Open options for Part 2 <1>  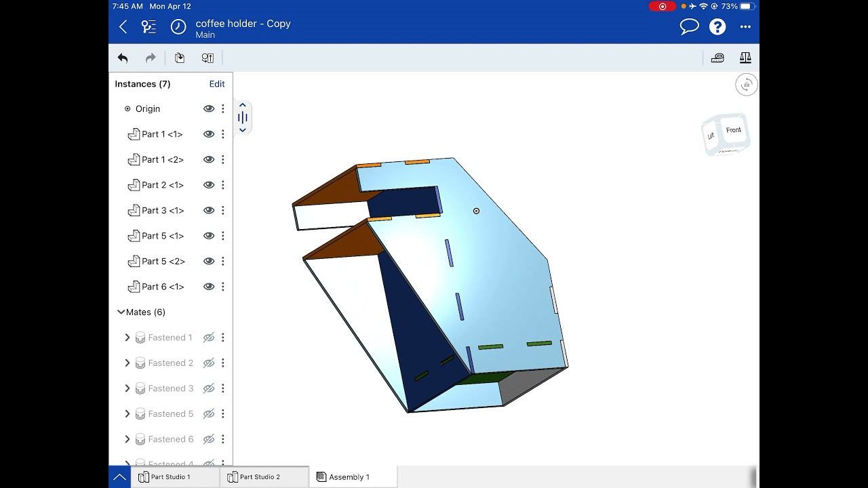222,185
